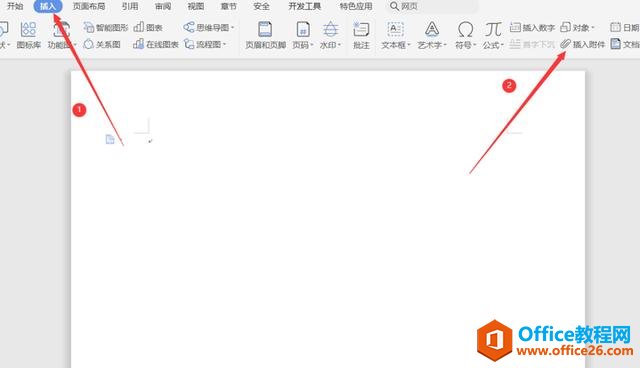The width and height of the screenshot is (640, 368).
Task: Click the 关系图 relationship diagram button
Action: click(x=102, y=44)
